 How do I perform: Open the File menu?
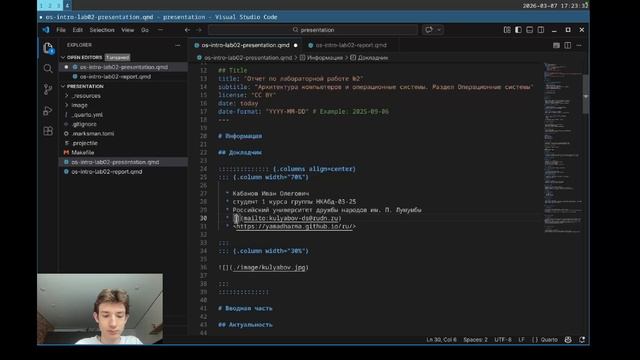click(61, 30)
